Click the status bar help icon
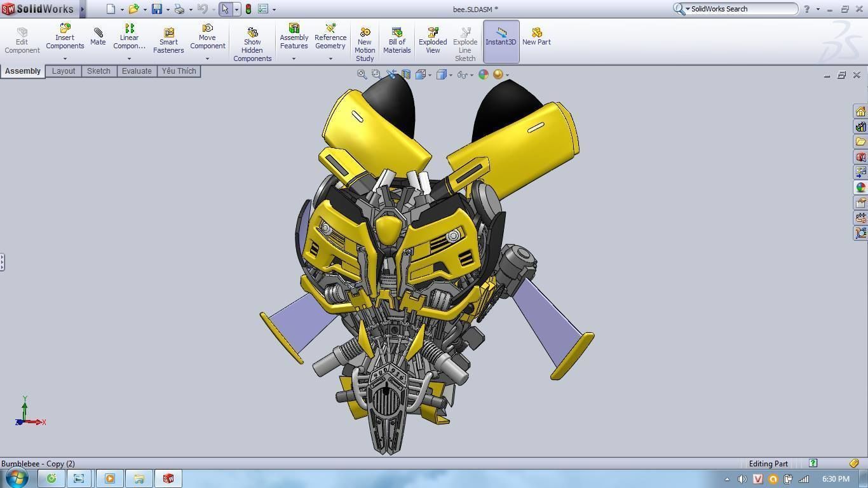This screenshot has height=488, width=868. point(813,463)
